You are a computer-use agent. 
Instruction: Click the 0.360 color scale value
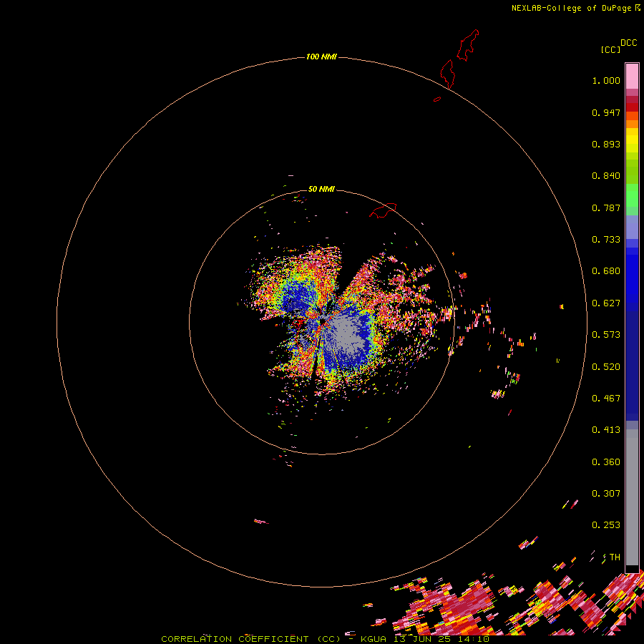606,462
